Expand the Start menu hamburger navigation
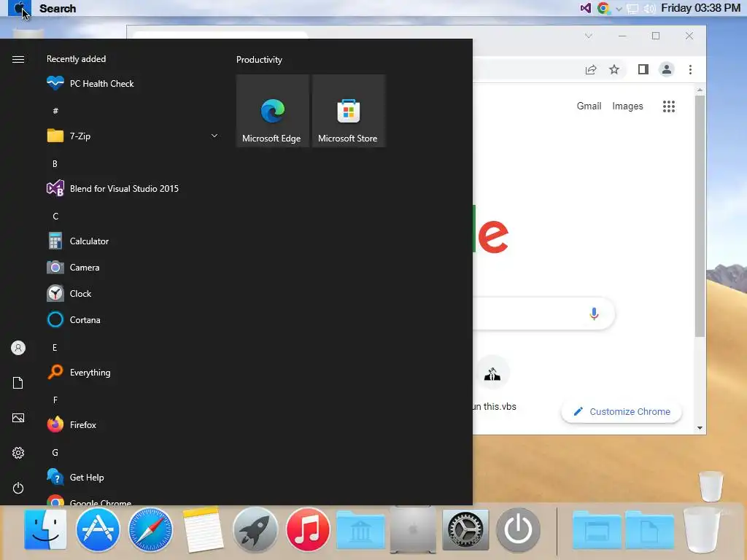 (x=18, y=59)
